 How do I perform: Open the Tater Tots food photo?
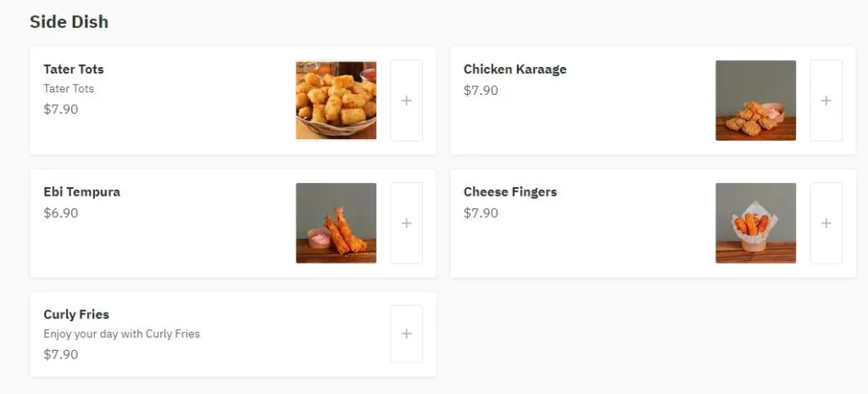[336, 100]
